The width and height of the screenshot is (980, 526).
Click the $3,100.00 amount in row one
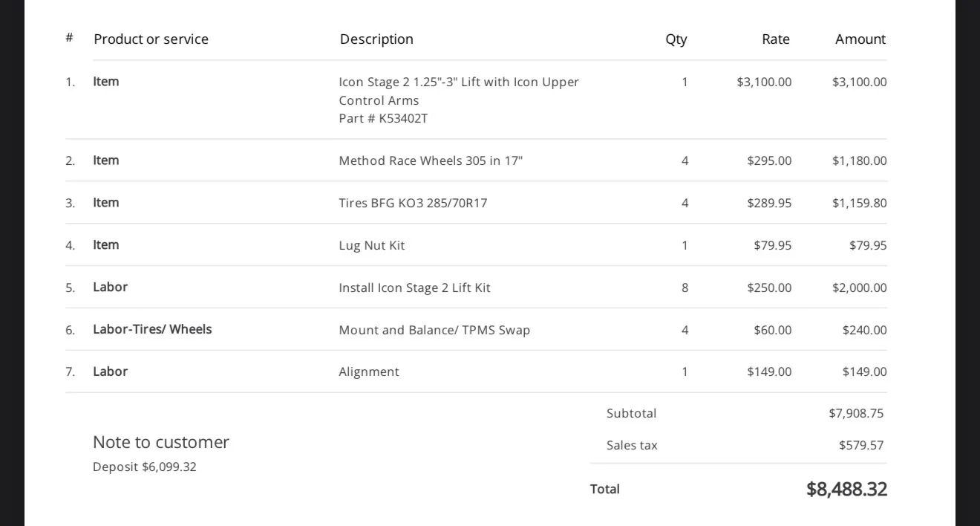click(859, 82)
